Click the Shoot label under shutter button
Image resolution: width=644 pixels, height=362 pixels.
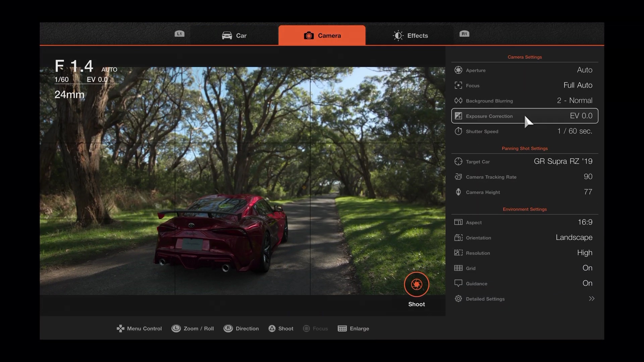coord(417,304)
